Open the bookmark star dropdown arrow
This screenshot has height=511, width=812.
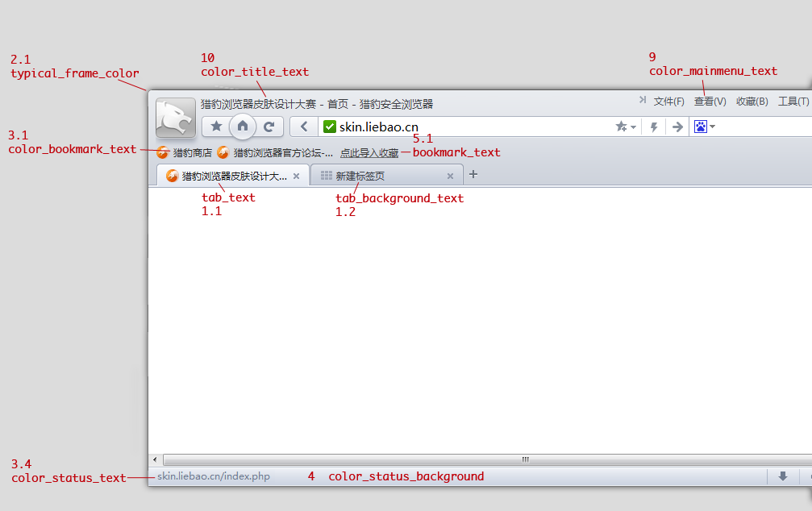click(x=633, y=127)
